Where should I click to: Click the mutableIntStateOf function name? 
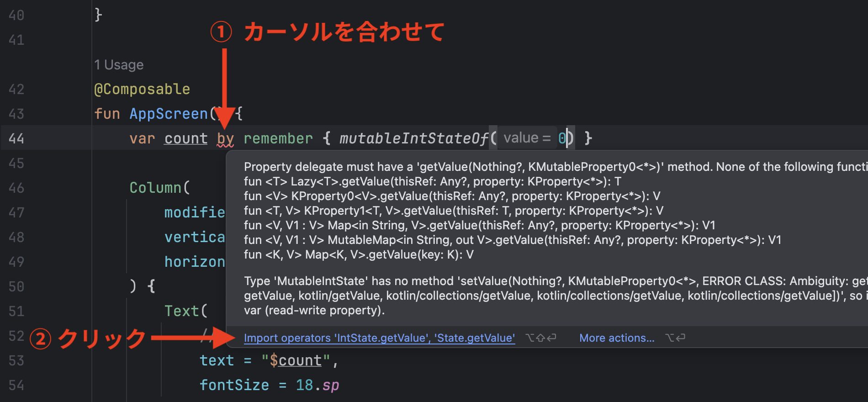click(x=413, y=138)
